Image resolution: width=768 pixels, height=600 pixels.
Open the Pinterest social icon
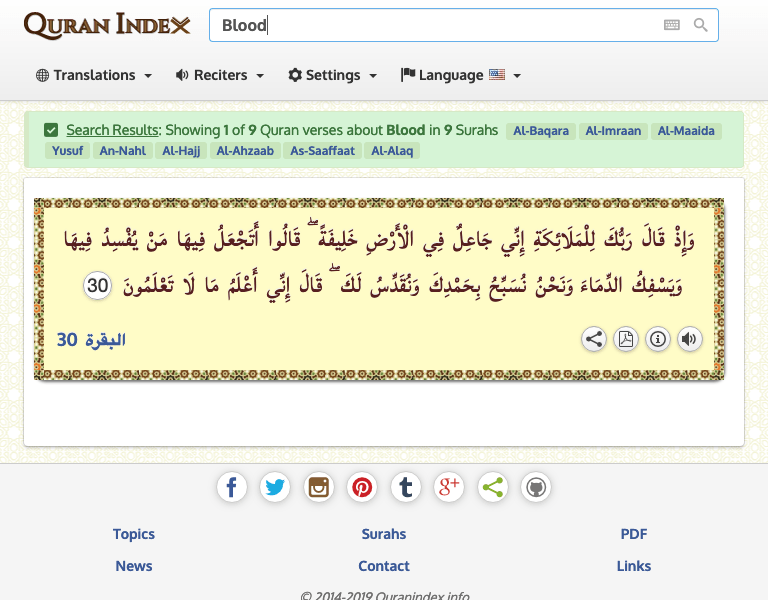click(362, 487)
